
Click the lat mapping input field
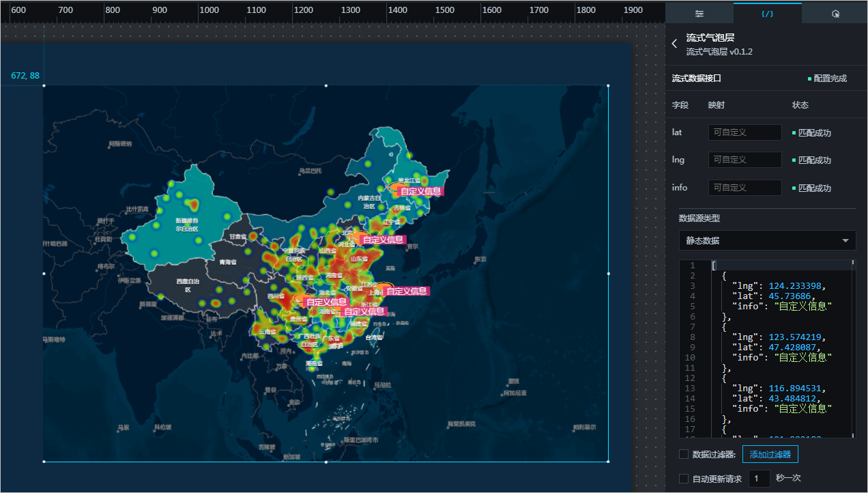[744, 132]
